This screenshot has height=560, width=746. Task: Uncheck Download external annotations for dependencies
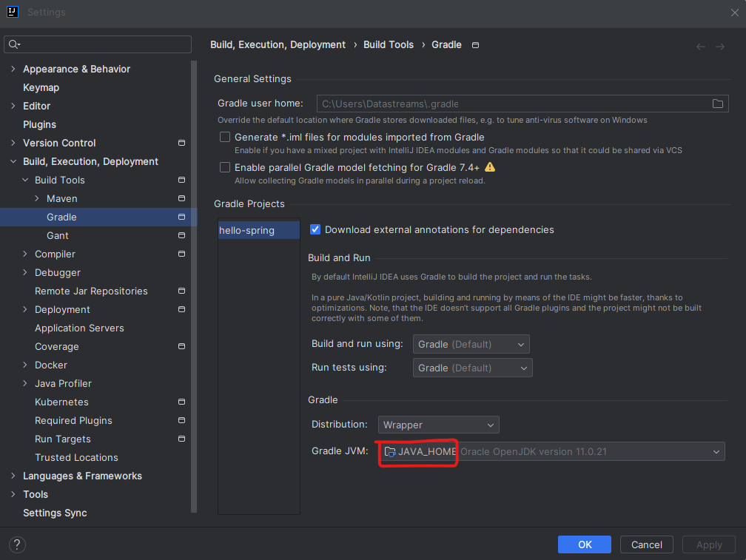(315, 229)
